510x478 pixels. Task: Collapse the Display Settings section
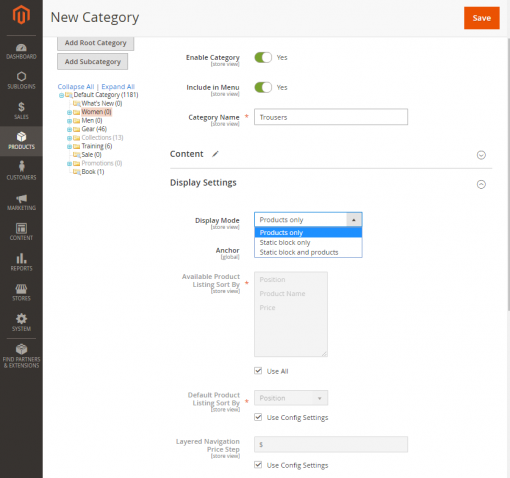click(481, 184)
